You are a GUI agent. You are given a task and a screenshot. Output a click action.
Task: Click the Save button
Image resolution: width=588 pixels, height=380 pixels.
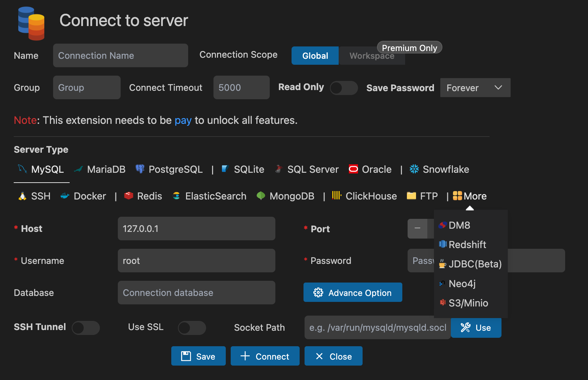198,356
